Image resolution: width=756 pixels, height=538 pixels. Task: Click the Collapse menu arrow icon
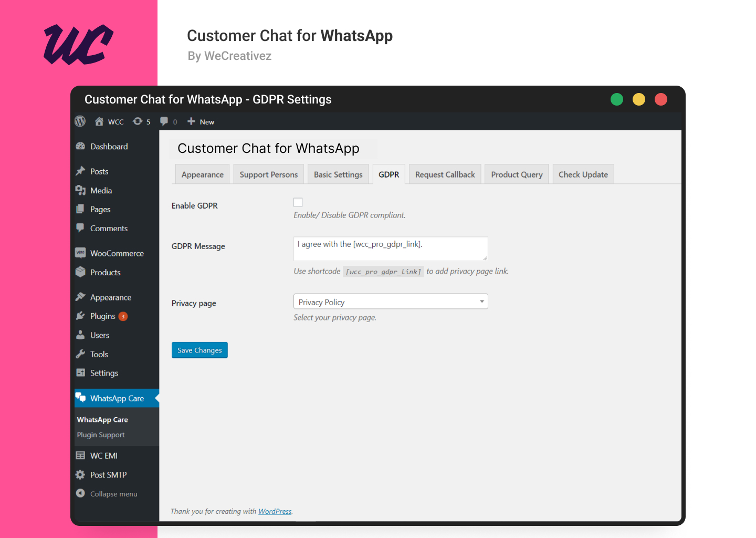click(80, 493)
